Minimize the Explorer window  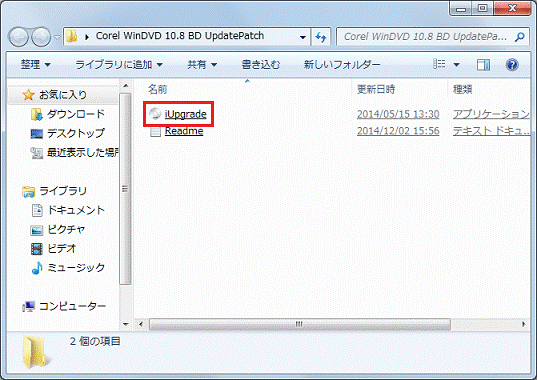(461, 9)
